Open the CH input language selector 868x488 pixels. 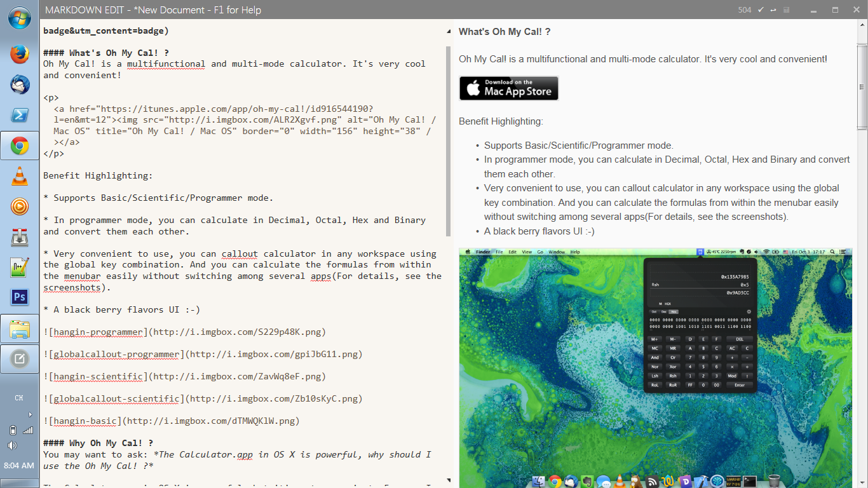tap(19, 398)
